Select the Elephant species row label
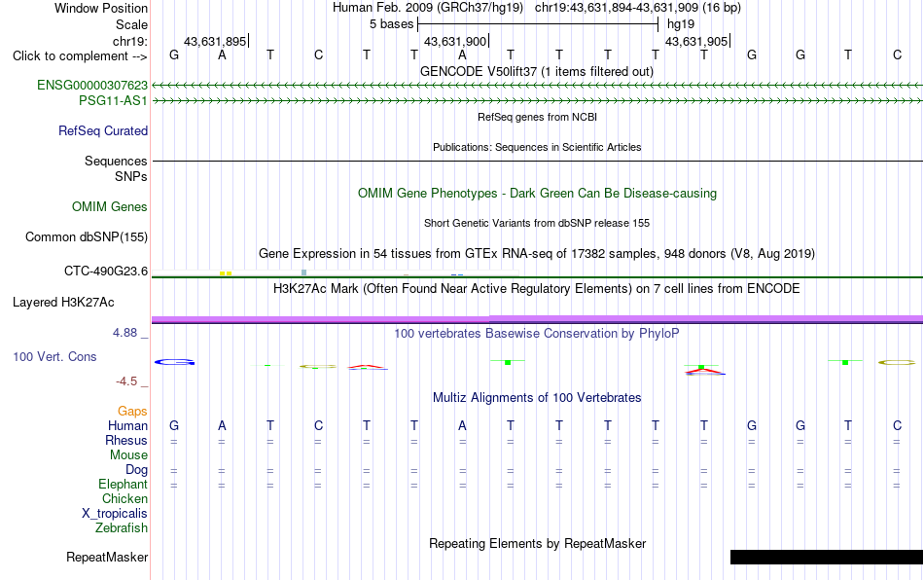924x580 pixels. pos(124,484)
